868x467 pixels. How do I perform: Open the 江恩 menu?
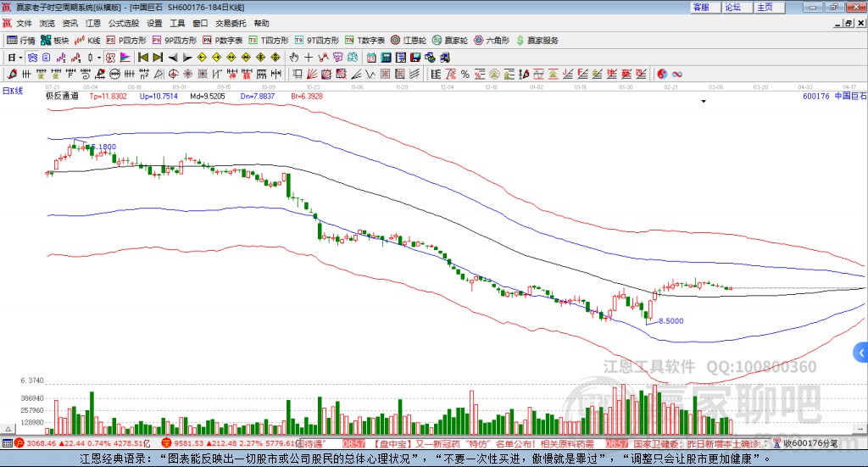pyautogui.click(x=93, y=23)
